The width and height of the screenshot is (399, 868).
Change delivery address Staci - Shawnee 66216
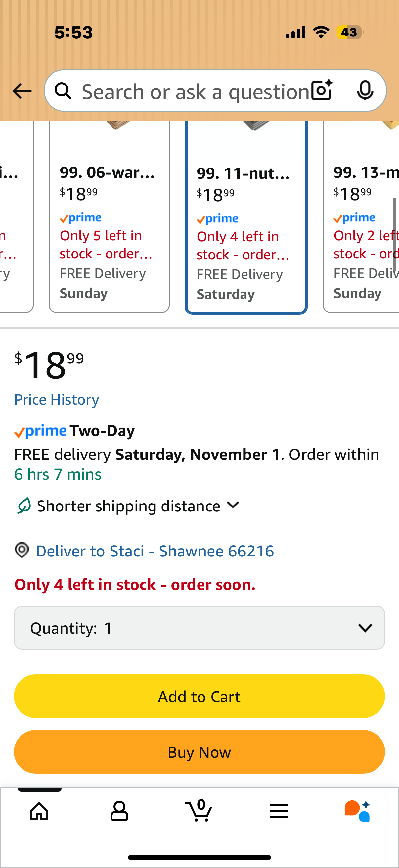tap(155, 551)
